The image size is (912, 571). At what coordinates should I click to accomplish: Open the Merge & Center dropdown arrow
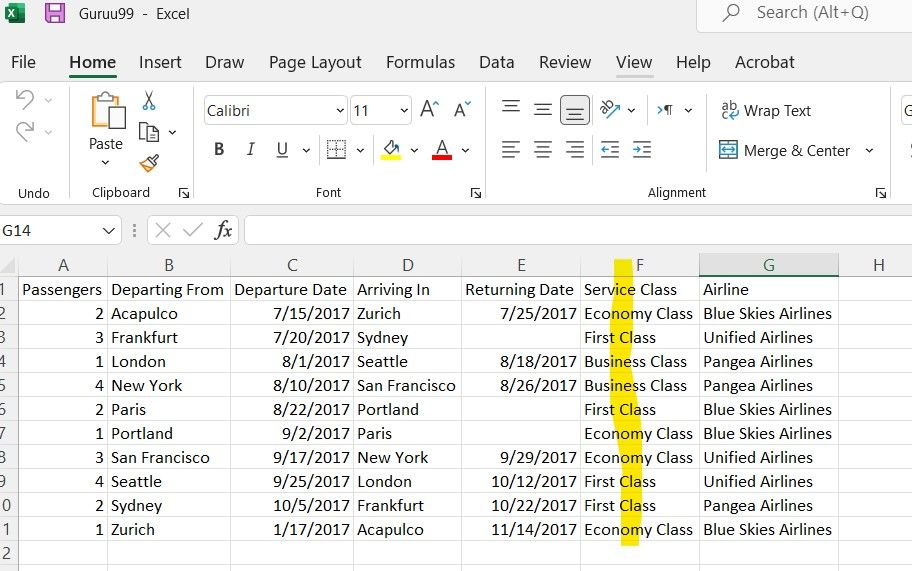point(869,151)
